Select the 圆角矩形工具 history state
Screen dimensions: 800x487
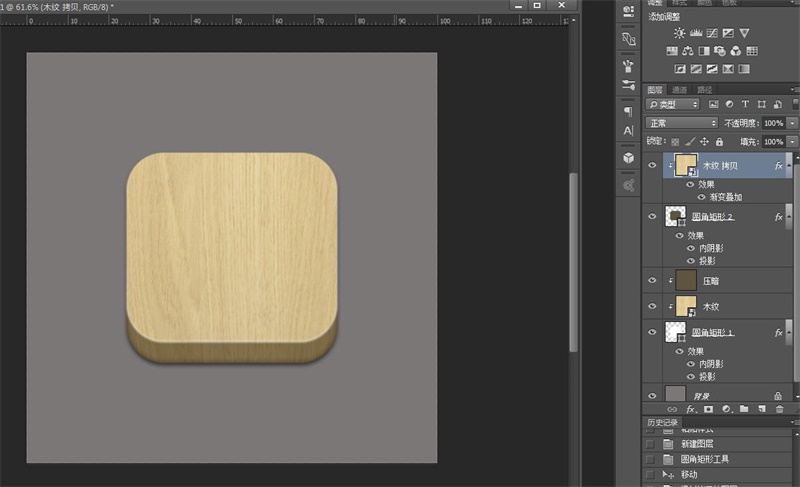tap(704, 459)
